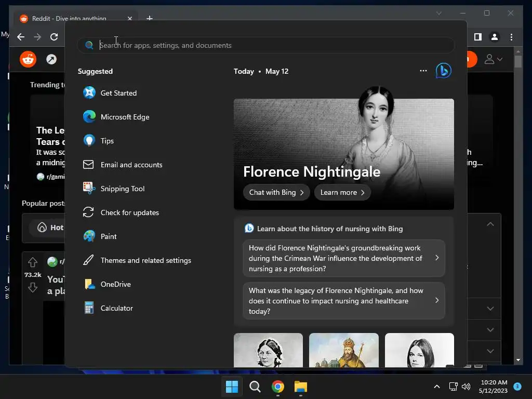The width and height of the screenshot is (532, 399).
Task: Click Chat with Bing button
Action: point(276,192)
